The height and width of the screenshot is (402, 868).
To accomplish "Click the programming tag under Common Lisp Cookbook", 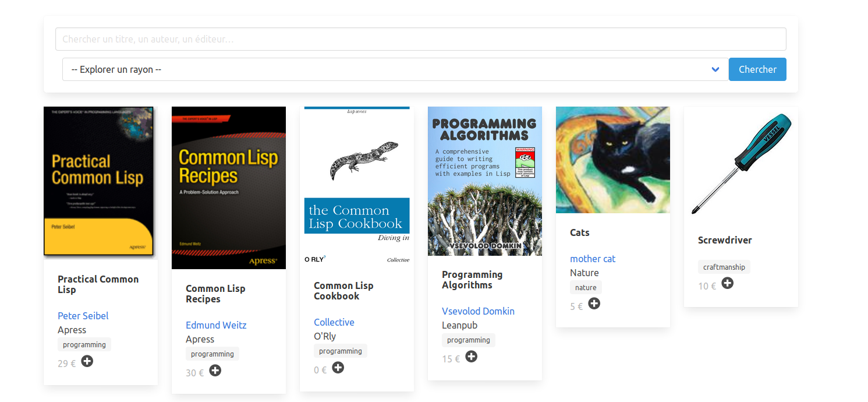I will pyautogui.click(x=341, y=351).
